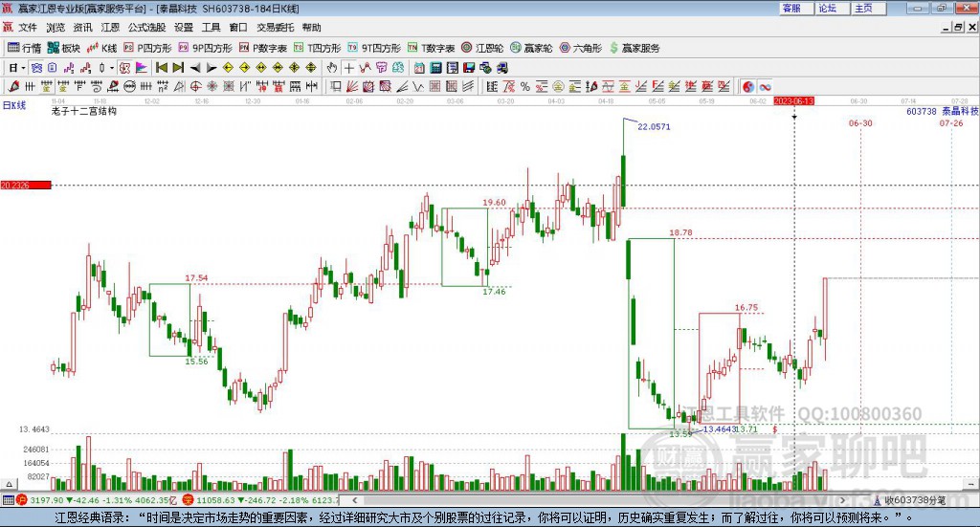Click the circled 金 icon
Viewport: 980px width, 527px height.
pyautogui.click(x=558, y=87)
